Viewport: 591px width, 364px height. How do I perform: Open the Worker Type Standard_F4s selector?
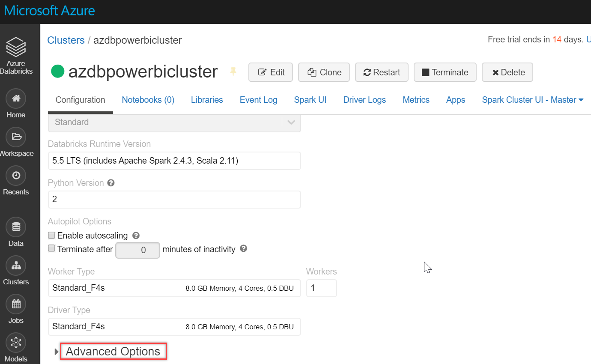point(174,288)
